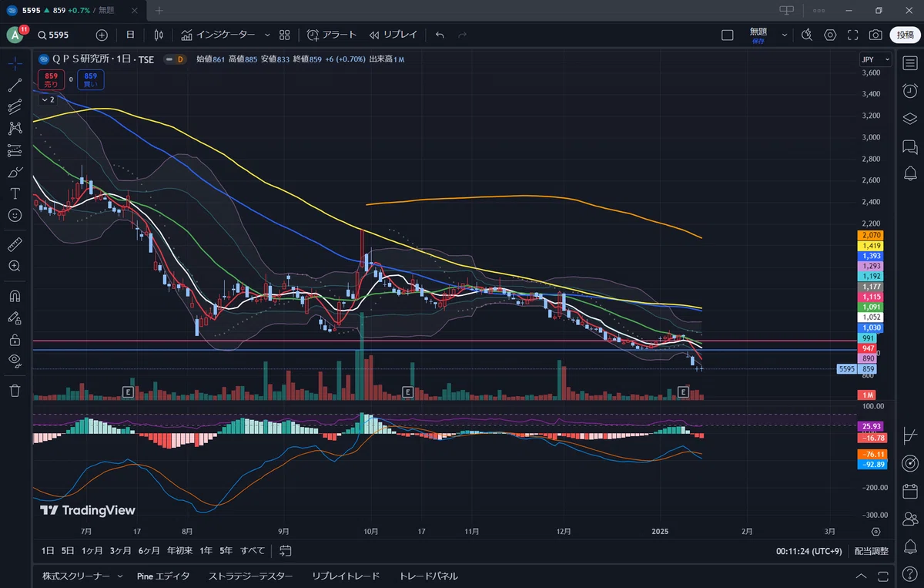
Task: Toggle lock all drawings padlock
Action: click(15, 338)
